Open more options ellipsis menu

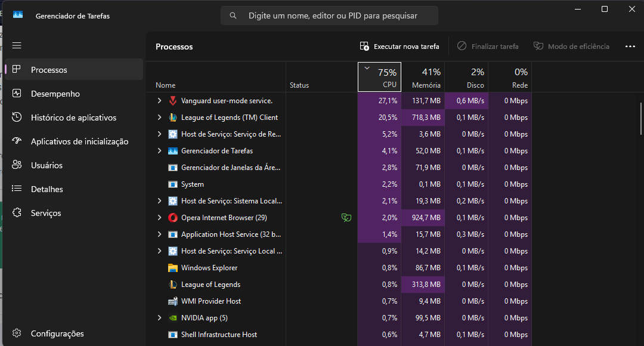(x=630, y=47)
